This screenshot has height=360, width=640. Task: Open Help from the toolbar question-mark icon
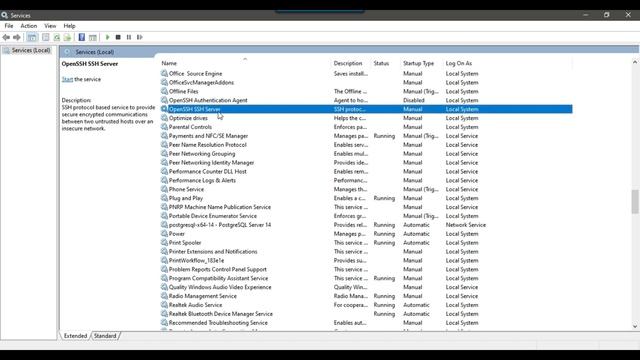pos(82,37)
